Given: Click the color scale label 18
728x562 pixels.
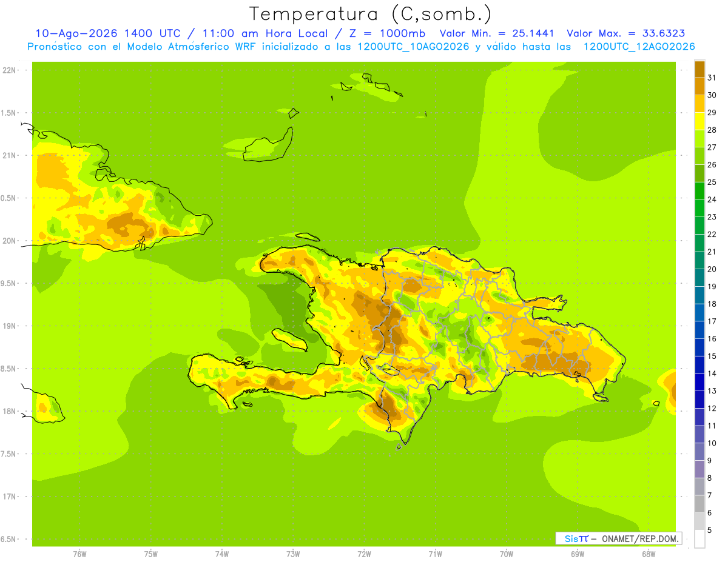Looking at the screenshot, I should tap(712, 304).
